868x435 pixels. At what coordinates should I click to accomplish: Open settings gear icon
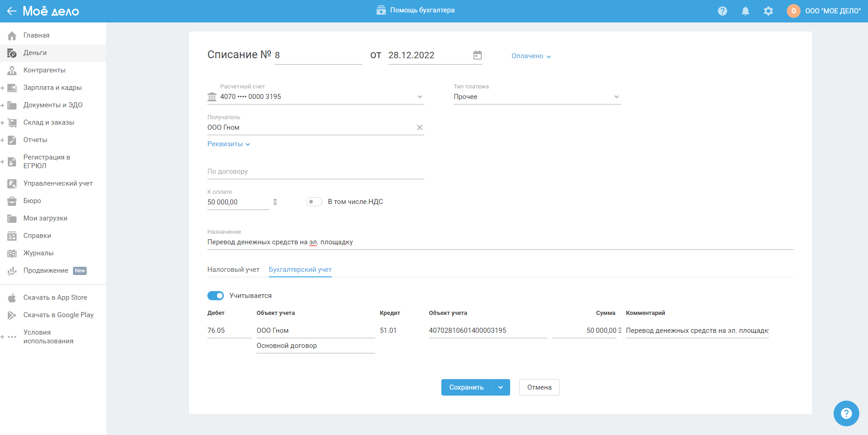(768, 11)
